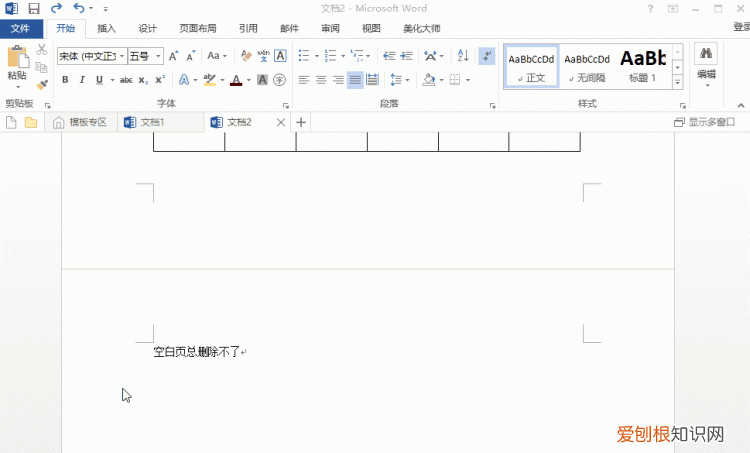This screenshot has height=453, width=750.
Task: Apply the 标题 1 heading style
Action: [643, 67]
